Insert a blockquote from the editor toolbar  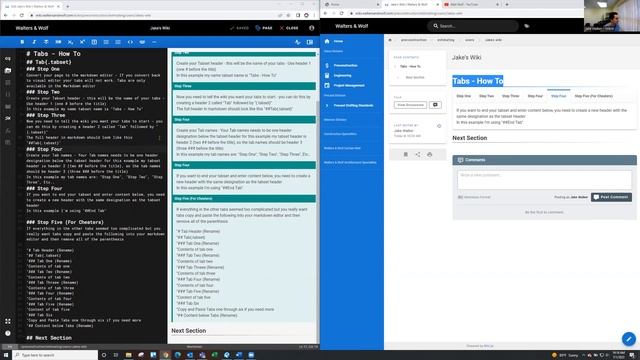coord(94,42)
